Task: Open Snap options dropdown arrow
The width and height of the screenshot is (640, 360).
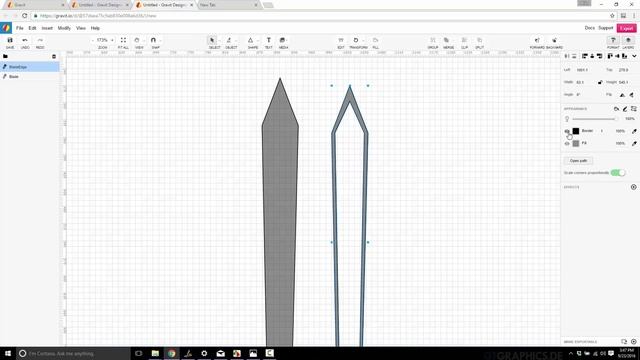Action: pos(160,40)
